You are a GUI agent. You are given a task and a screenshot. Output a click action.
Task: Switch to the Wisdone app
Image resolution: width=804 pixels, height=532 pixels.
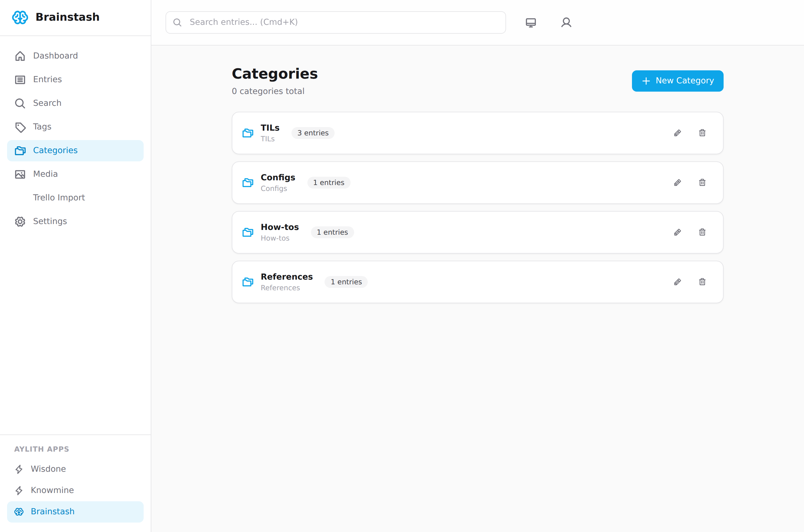[75, 469]
